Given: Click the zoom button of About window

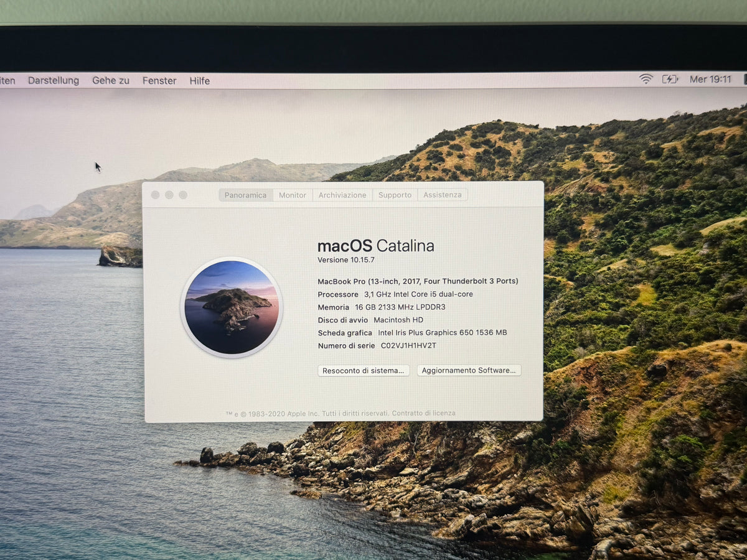Looking at the screenshot, I should click(183, 195).
